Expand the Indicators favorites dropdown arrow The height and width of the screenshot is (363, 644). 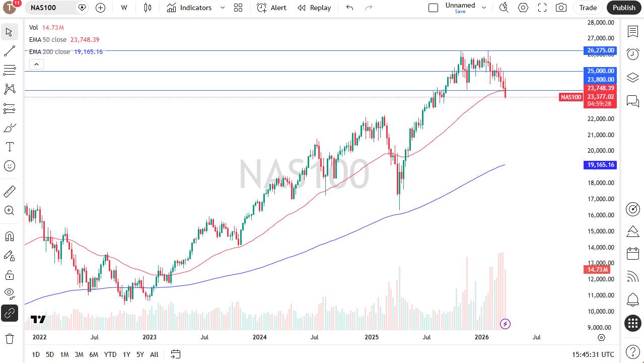(222, 8)
